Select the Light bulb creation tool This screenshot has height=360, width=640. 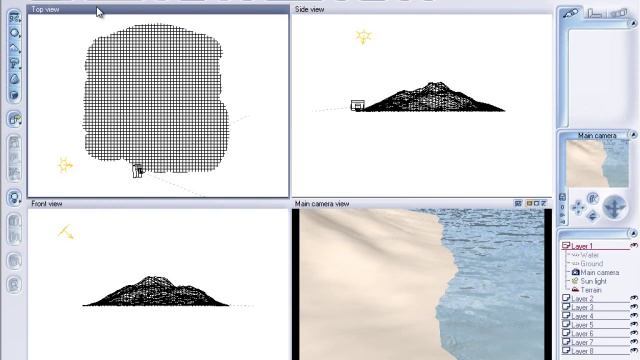point(15,198)
